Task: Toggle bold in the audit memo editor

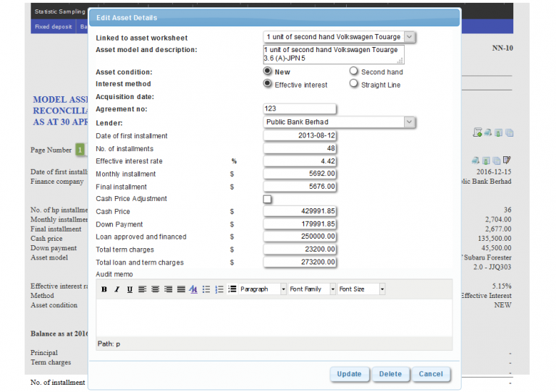Action: tap(104, 289)
